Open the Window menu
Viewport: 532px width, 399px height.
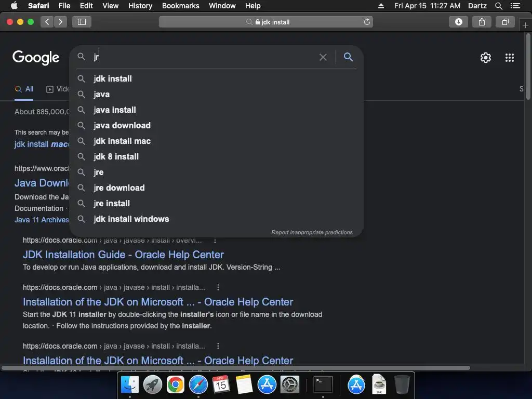click(x=222, y=6)
